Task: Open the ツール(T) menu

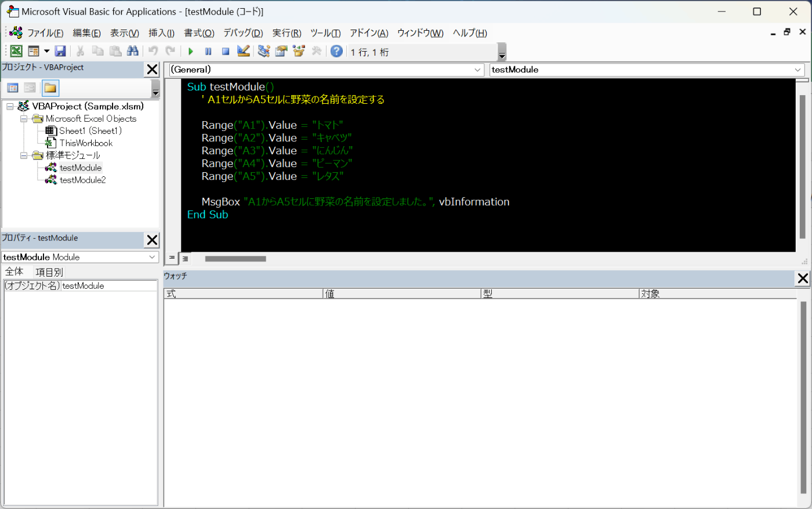Action: tap(325, 33)
